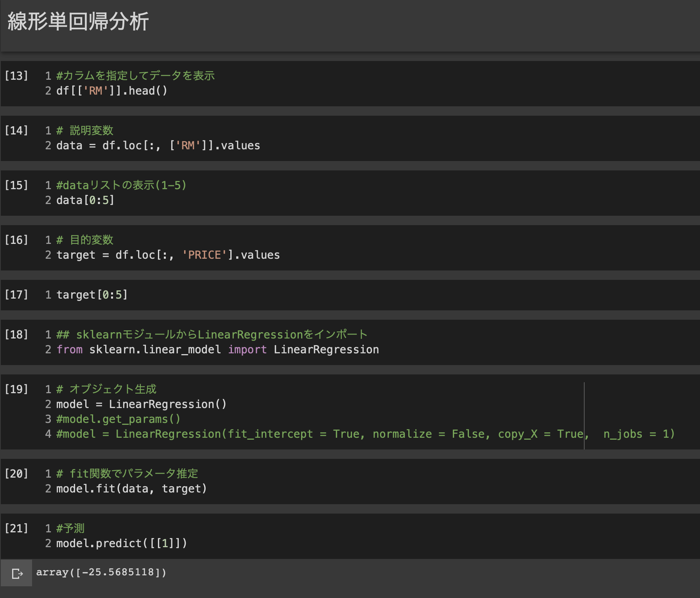Click the '# 目的変数' comment line
Image resolution: width=700 pixels, height=598 pixels.
click(x=85, y=240)
